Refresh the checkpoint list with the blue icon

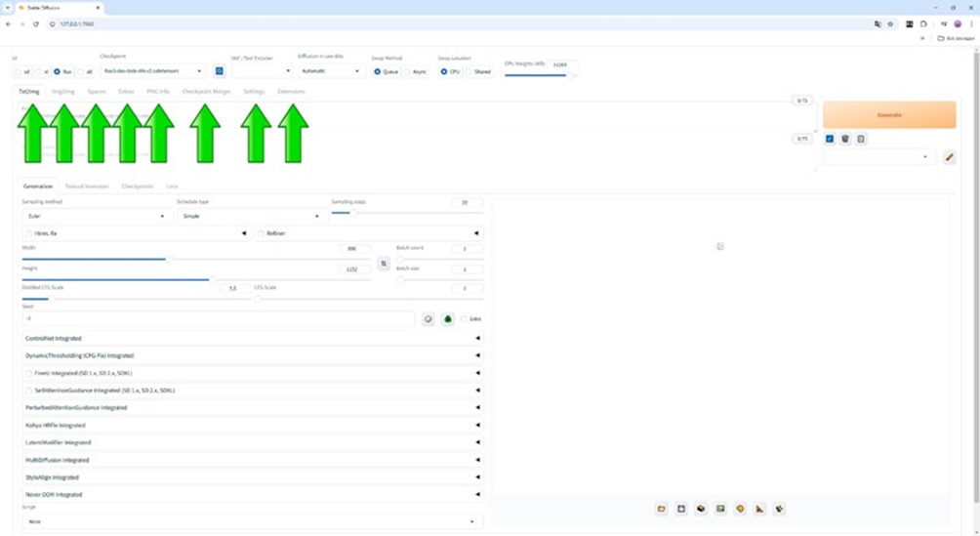tap(220, 71)
